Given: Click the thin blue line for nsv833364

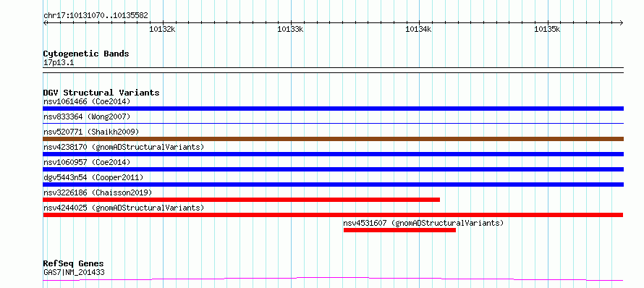Looking at the screenshot, I should (333, 123).
